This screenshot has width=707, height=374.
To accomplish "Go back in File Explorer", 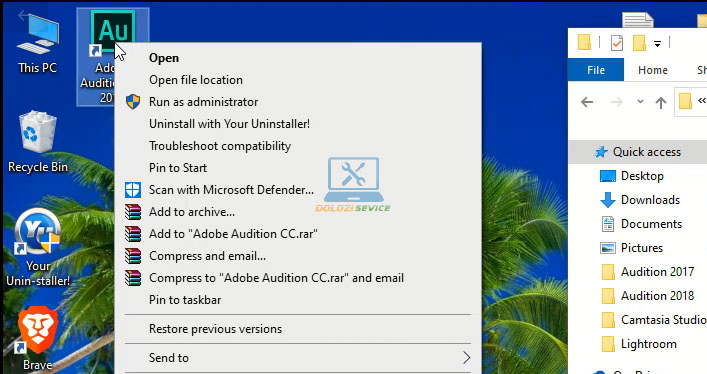I will tap(587, 102).
